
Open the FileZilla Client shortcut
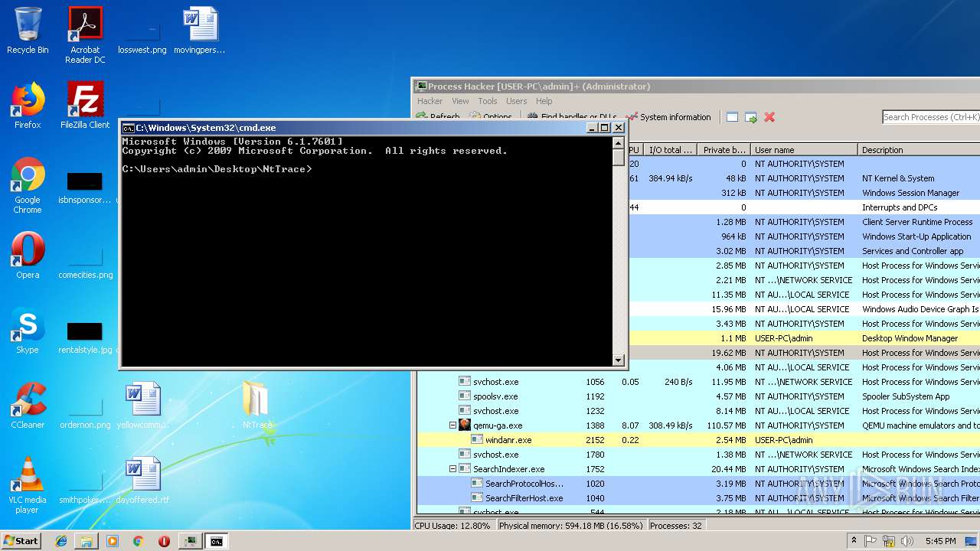(x=85, y=106)
